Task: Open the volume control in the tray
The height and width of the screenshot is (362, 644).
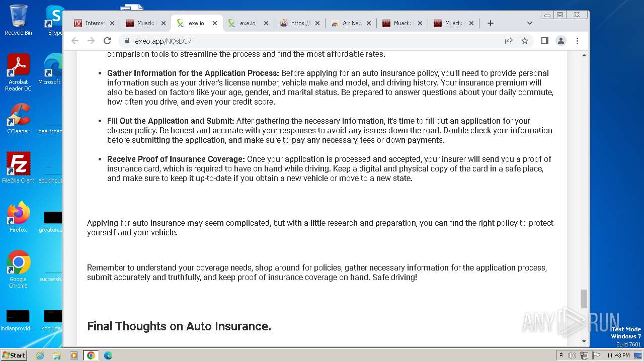Action: 572,355
